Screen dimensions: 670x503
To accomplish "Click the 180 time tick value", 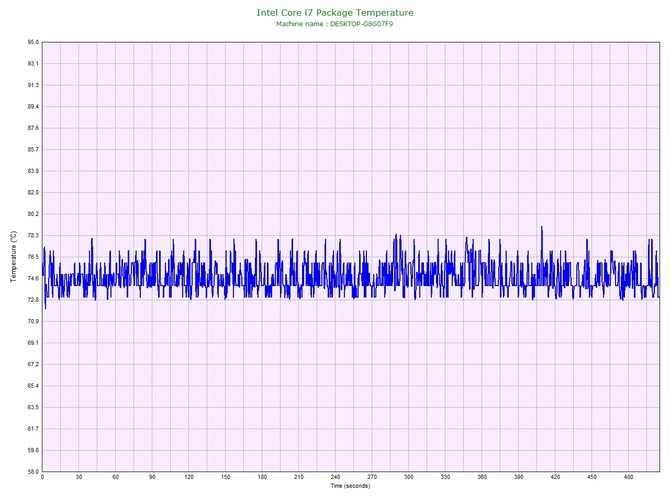I will [x=262, y=477].
